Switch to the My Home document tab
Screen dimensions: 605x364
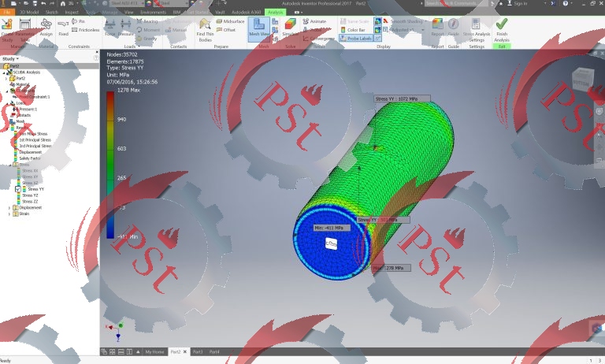156,351
